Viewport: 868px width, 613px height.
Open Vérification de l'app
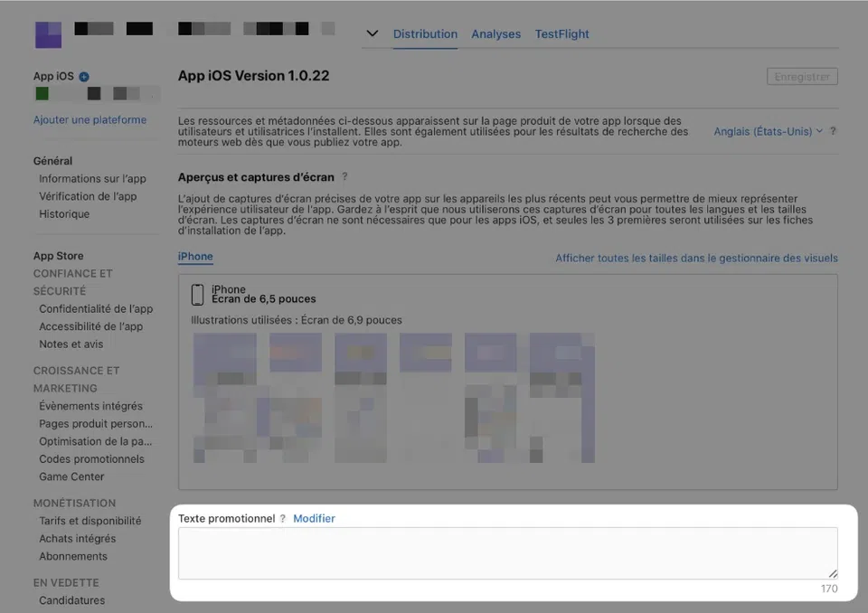pos(88,196)
